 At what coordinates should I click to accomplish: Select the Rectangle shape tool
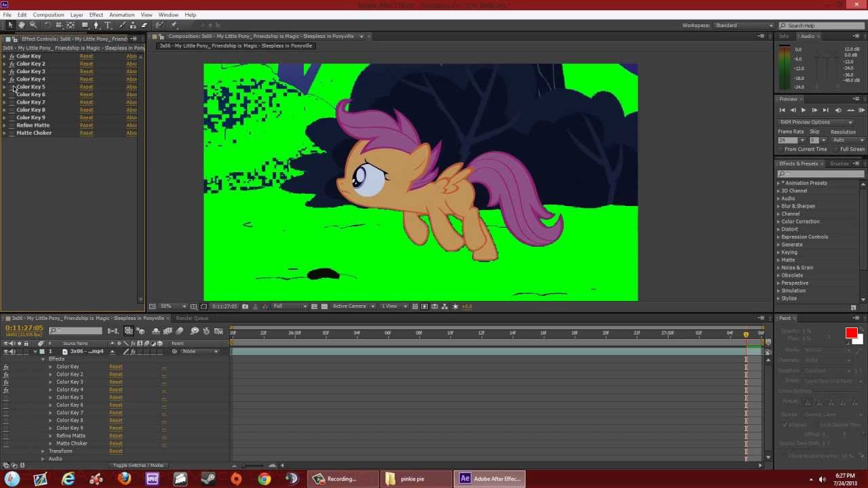pos(85,25)
